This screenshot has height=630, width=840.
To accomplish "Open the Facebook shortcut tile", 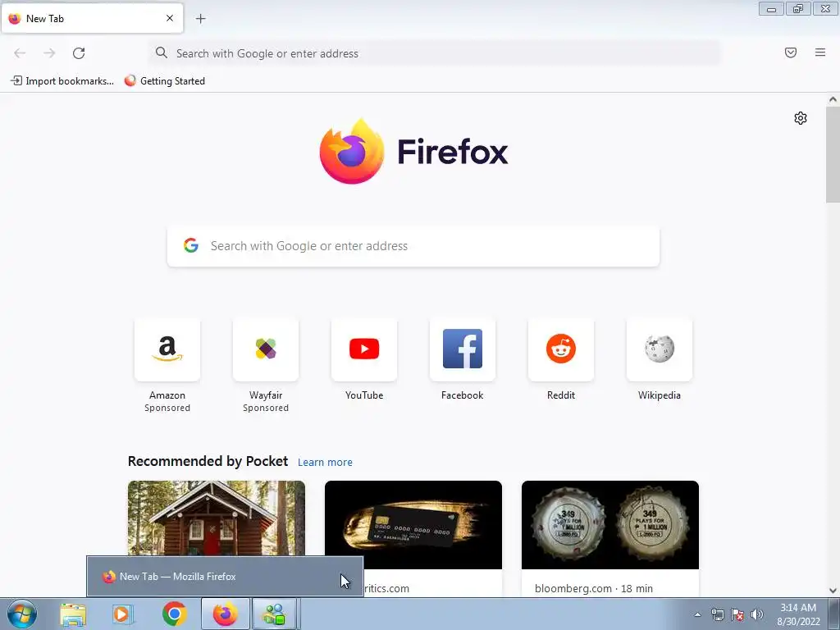I will [x=463, y=359].
